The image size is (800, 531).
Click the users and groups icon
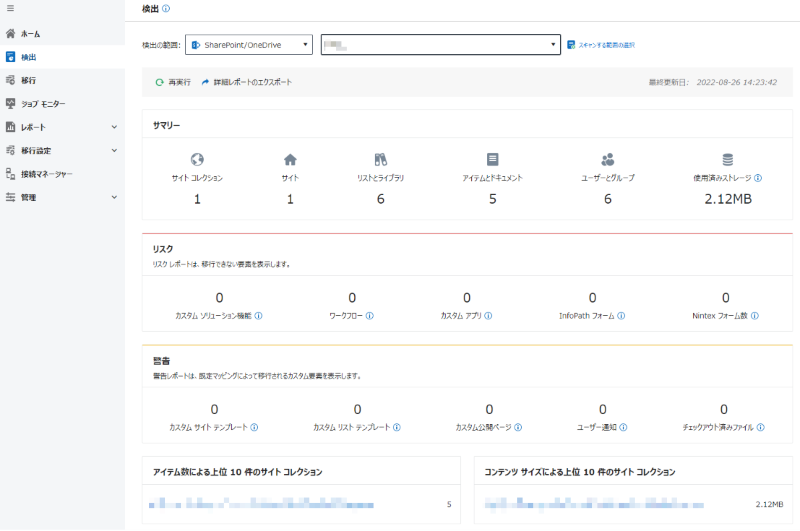(x=608, y=160)
